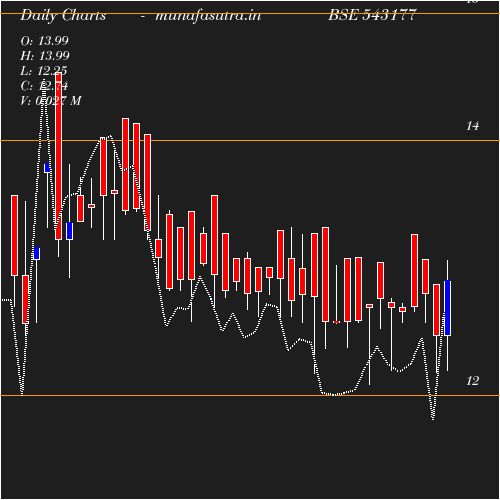Screen dimensions: 500x500
Task: Select the 'Daily Charts' title text
Action: (x=63, y=15)
